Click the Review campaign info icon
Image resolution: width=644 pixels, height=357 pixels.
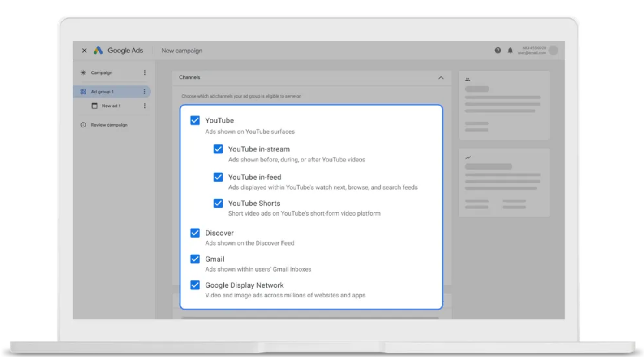[83, 125]
